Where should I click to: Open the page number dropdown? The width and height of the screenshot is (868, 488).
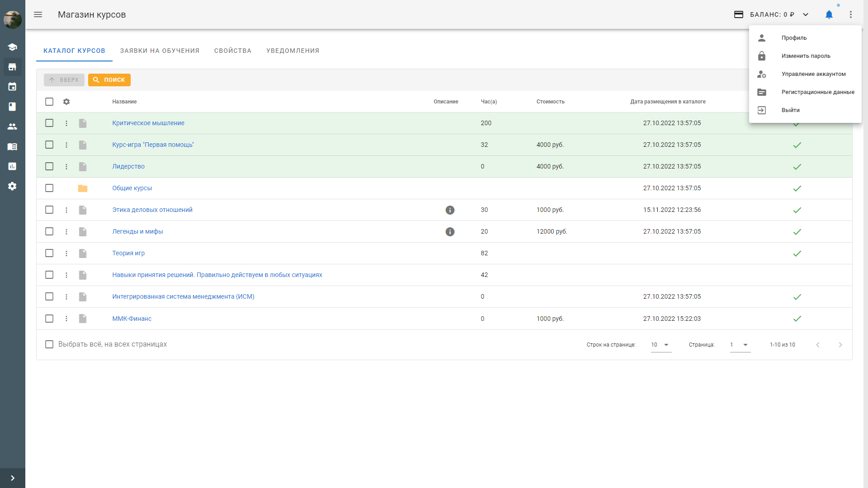click(x=740, y=345)
